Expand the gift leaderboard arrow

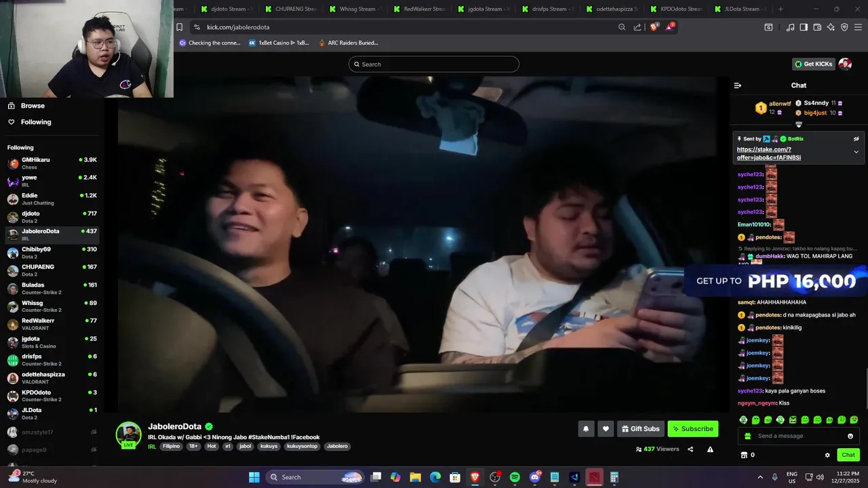click(798, 125)
